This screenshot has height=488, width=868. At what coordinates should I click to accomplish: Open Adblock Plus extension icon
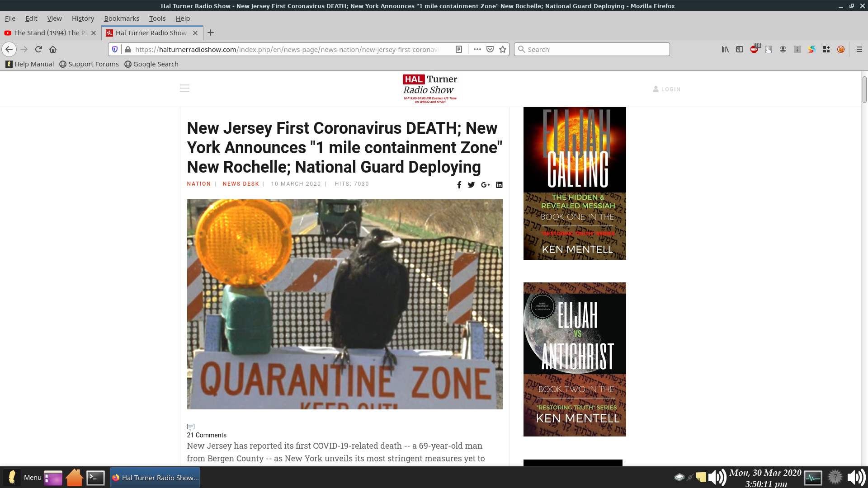click(x=754, y=49)
